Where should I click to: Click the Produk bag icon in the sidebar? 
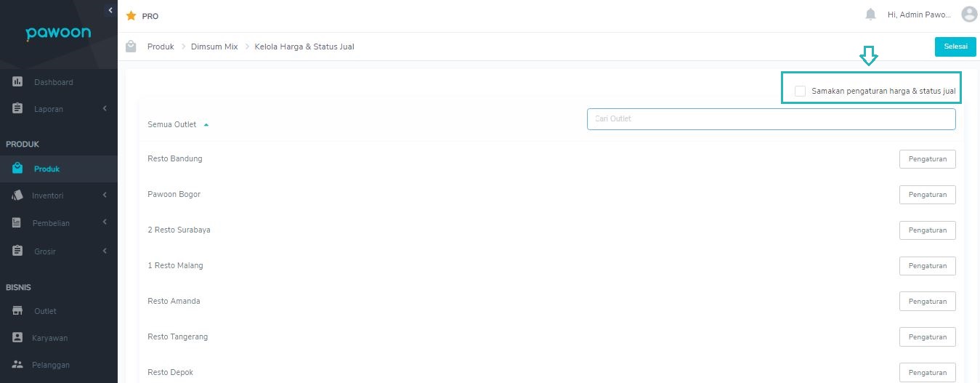coord(18,169)
